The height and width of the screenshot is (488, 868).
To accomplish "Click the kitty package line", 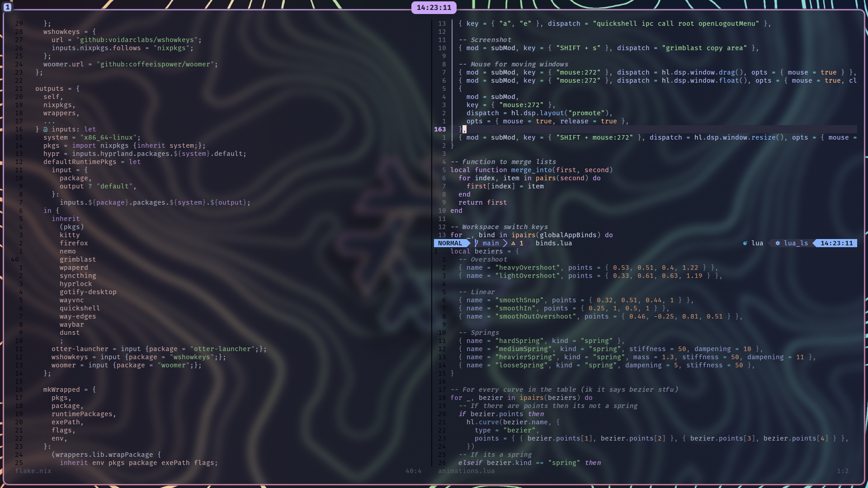I will pos(70,235).
